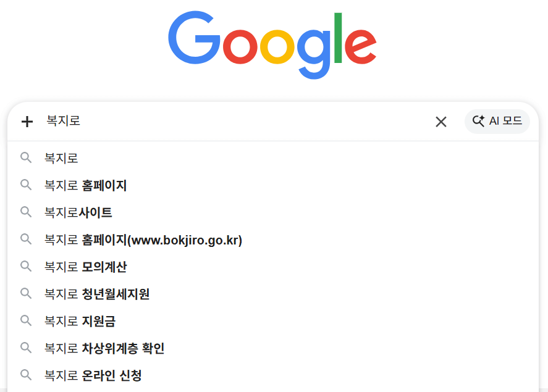Click the magnifier icon beside 복지로 suggestion

coord(26,157)
